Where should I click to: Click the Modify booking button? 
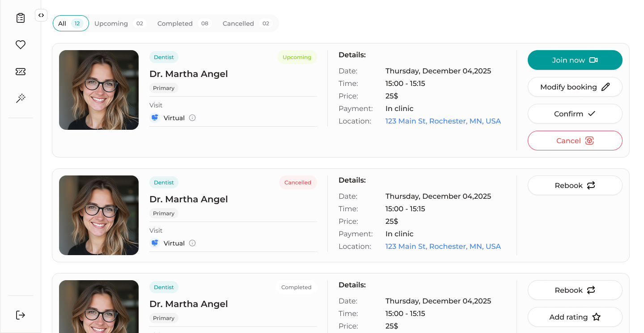click(575, 87)
